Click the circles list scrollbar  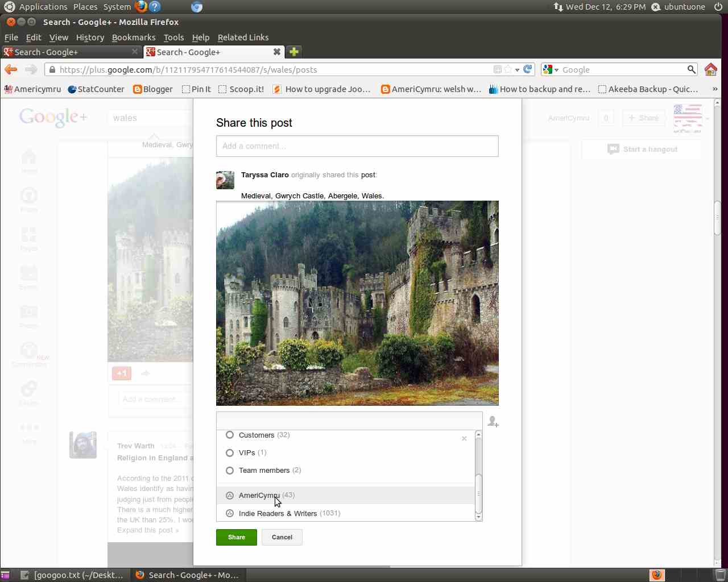click(478, 493)
